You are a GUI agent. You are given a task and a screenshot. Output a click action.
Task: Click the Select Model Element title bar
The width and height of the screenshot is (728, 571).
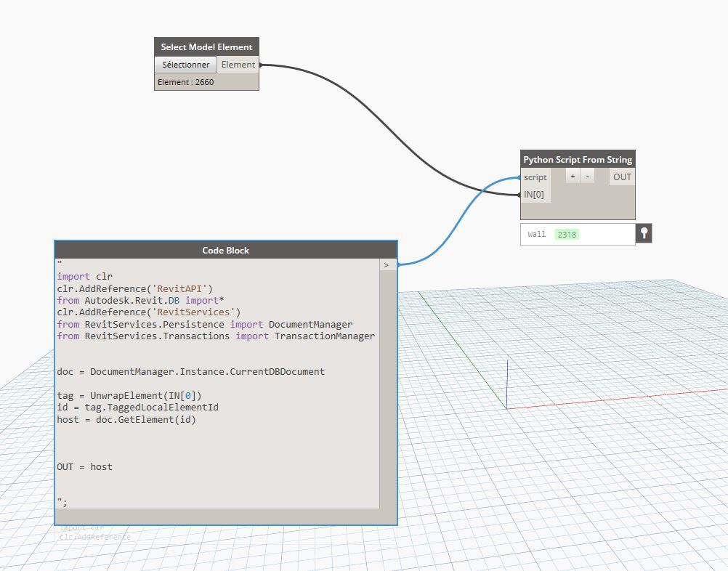point(206,47)
